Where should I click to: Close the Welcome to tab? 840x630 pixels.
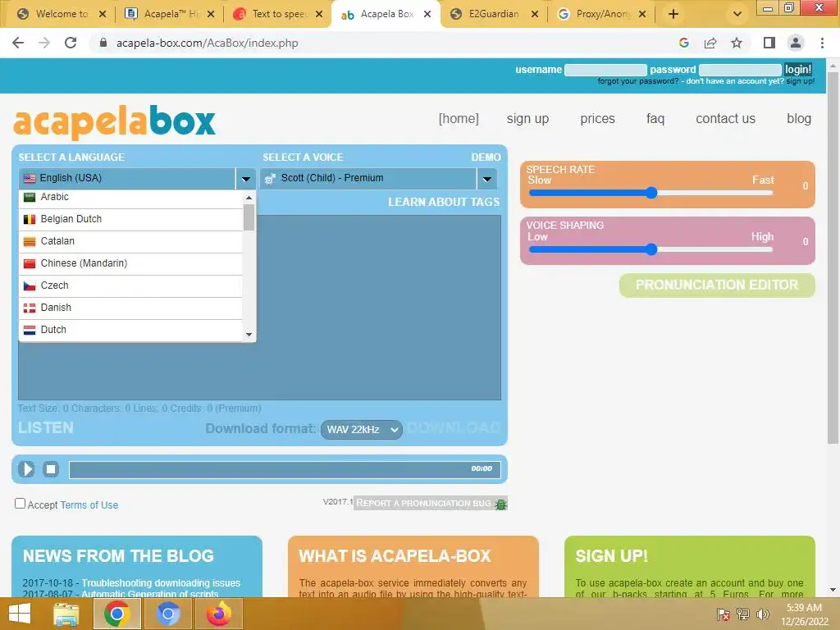tap(103, 15)
